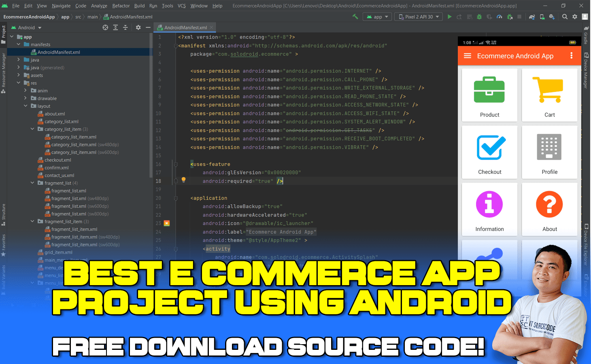591x364 pixels.
Task: Toggle the Resource Manager sidebar tab
Action: (3, 73)
